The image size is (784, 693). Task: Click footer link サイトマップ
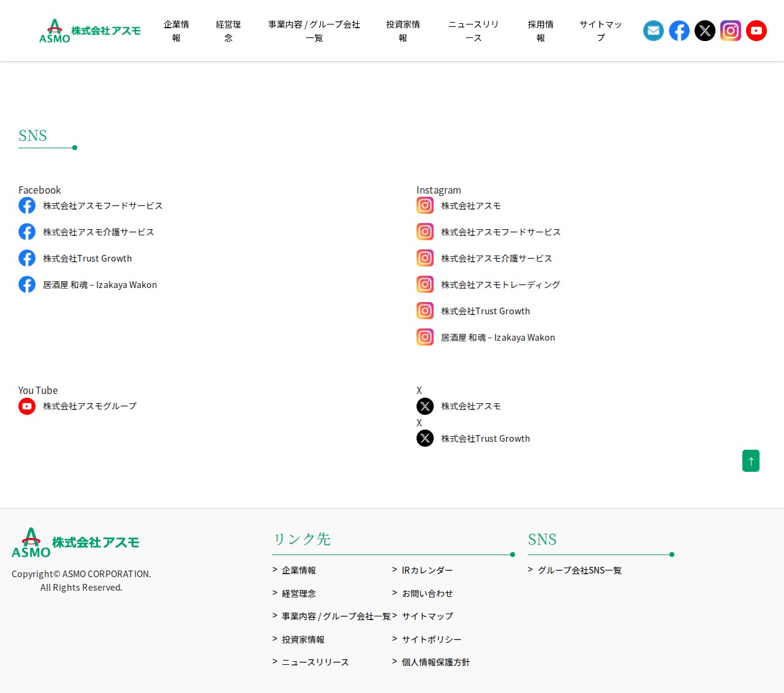coord(428,616)
